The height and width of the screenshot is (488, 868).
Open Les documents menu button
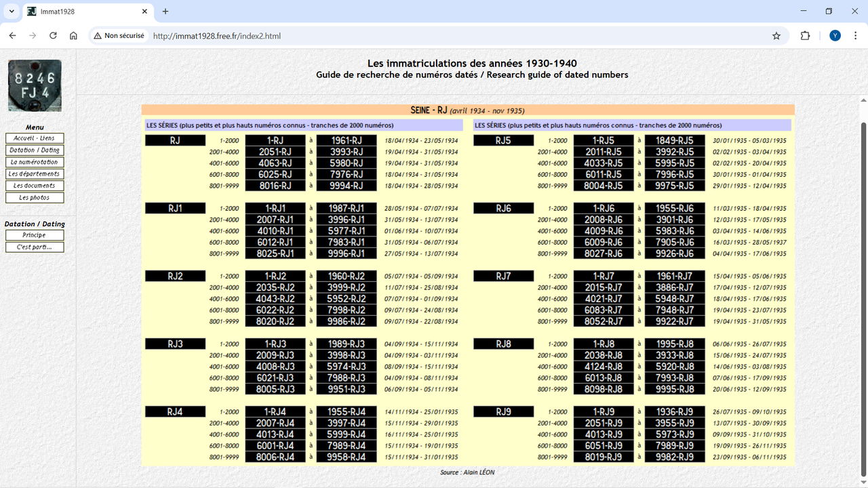35,186
